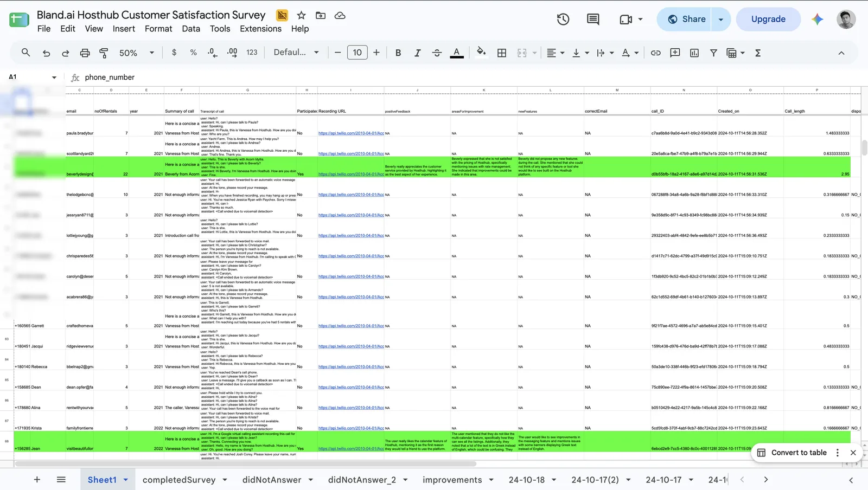Viewport: 868px width, 490px height.
Task: Open the search menus magnifier tool
Action: click(x=25, y=53)
